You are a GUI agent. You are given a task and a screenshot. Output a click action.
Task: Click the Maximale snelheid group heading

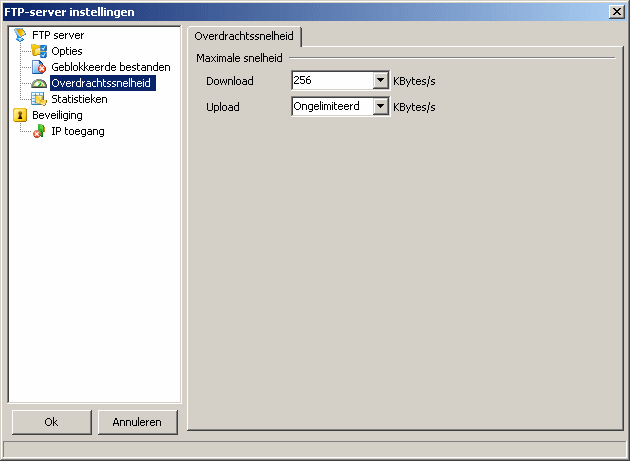pyautogui.click(x=239, y=58)
